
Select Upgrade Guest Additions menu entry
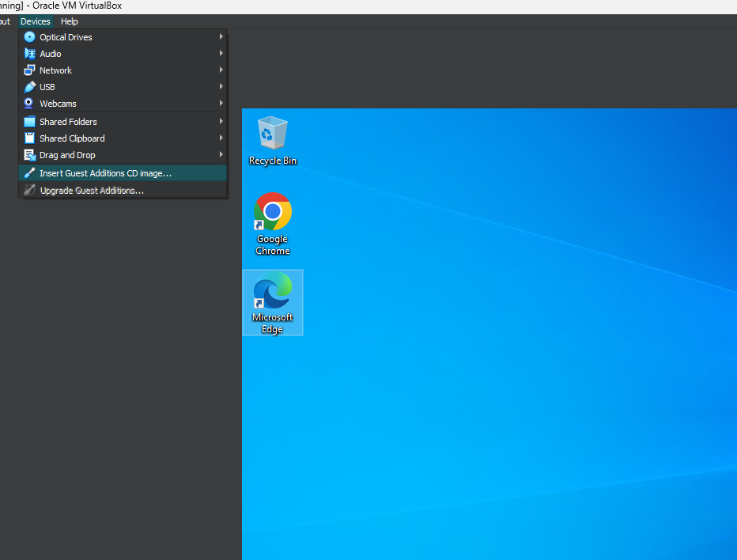pos(92,191)
